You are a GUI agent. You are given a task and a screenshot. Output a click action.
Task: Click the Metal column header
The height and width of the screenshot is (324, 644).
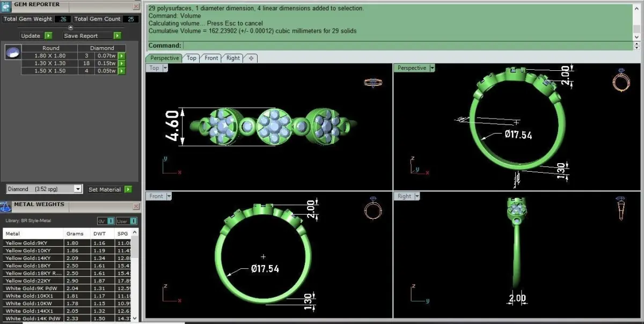(33, 233)
